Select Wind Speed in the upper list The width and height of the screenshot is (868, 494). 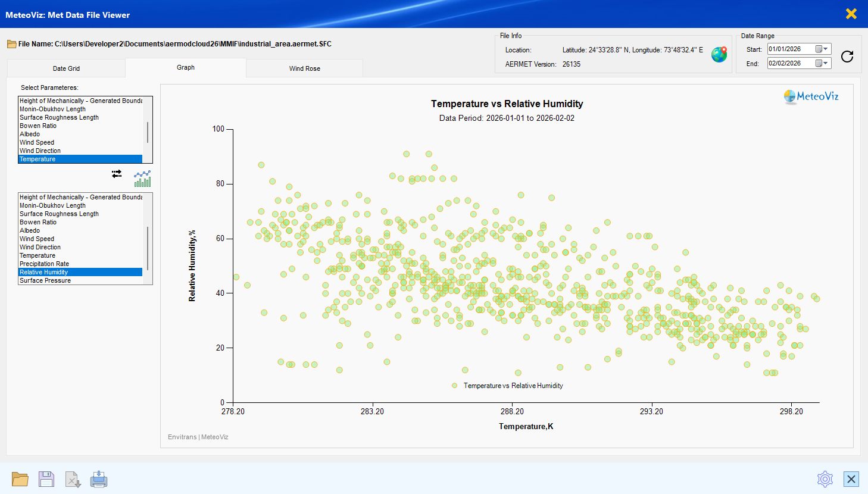tap(80, 142)
